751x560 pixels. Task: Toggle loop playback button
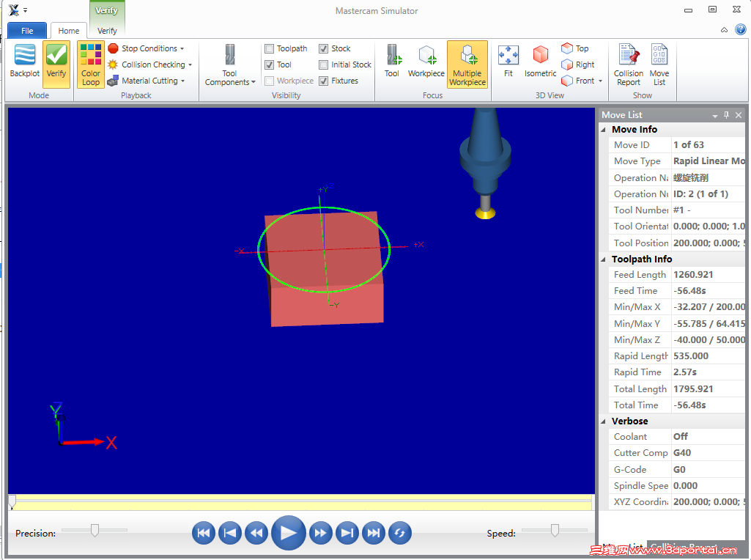point(400,533)
